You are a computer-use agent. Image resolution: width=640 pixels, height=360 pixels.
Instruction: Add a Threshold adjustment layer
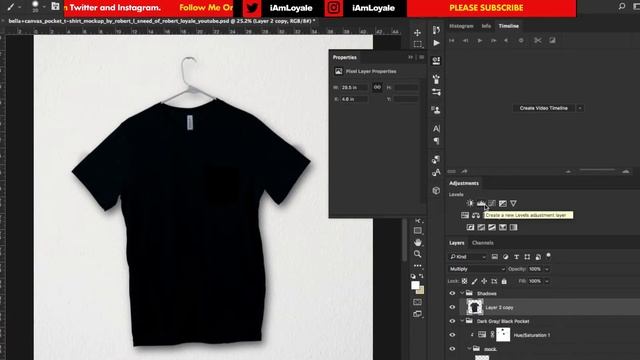click(x=492, y=227)
